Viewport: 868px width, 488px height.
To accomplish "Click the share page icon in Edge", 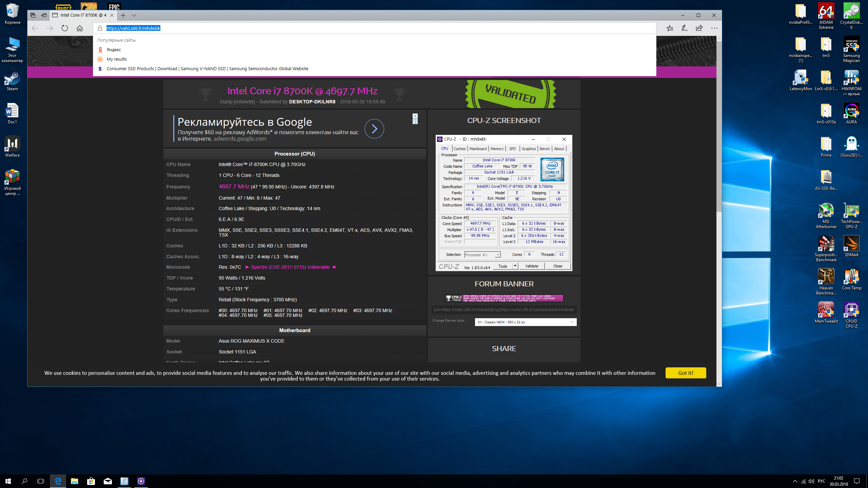I will (699, 28).
